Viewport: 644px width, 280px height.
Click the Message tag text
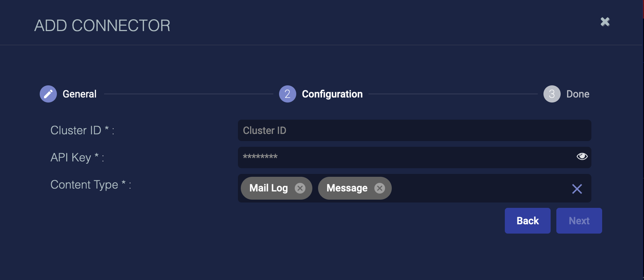point(347,188)
